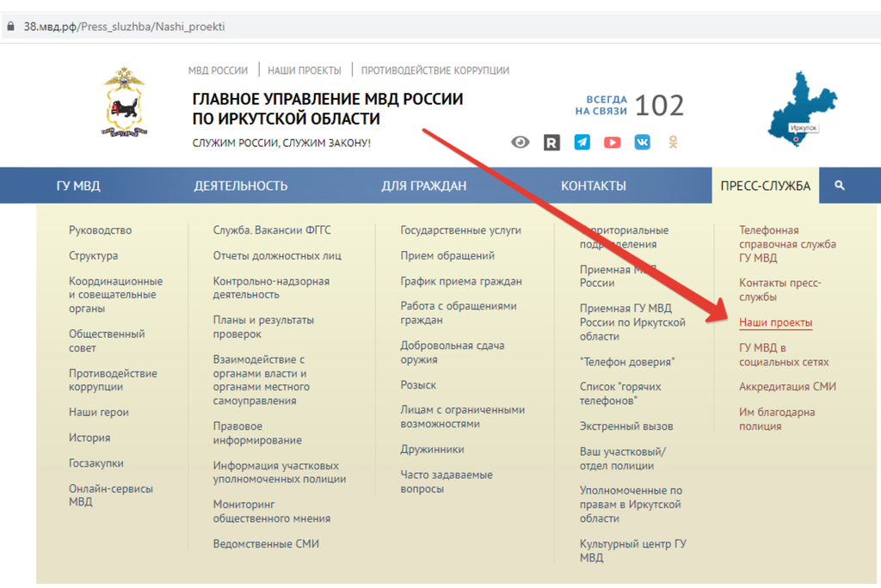The height and width of the screenshot is (588, 881).
Task: Open the Telegram channel icon
Action: 582,143
